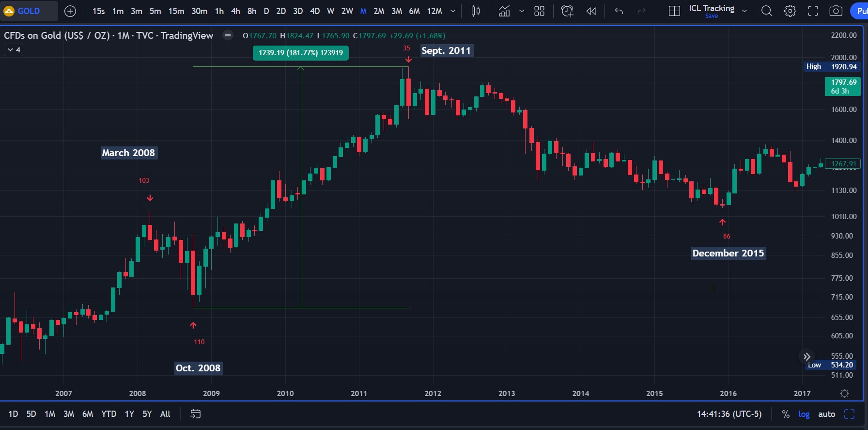Jump to the latest bar arrow

point(807,357)
